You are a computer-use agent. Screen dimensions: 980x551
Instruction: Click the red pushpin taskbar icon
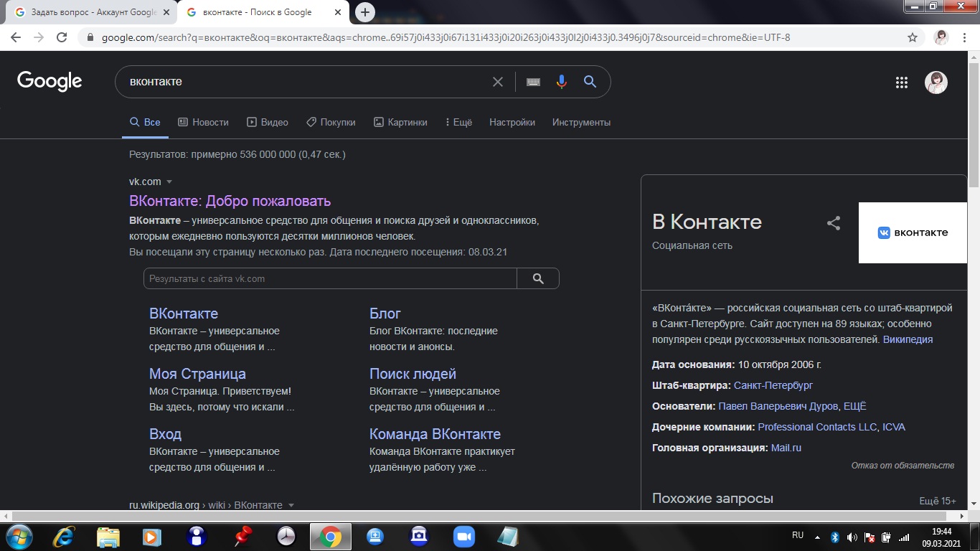click(242, 536)
